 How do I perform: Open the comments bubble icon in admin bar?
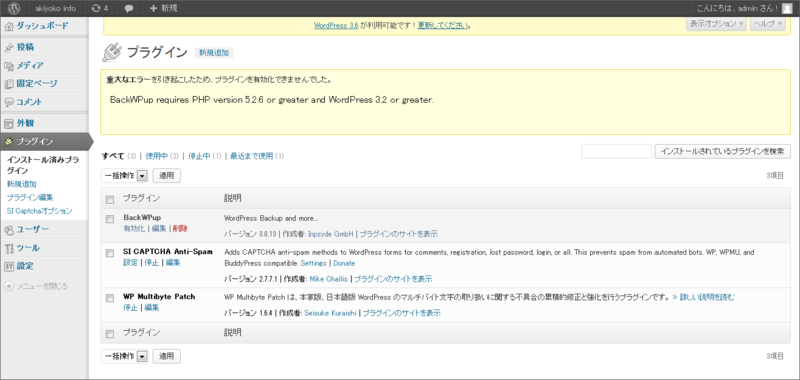[x=129, y=9]
